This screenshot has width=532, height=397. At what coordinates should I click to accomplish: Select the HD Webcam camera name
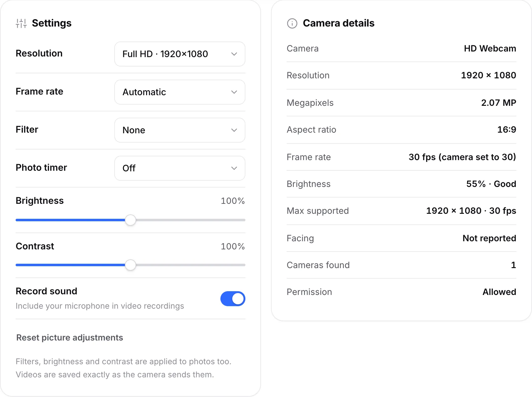coord(490,48)
